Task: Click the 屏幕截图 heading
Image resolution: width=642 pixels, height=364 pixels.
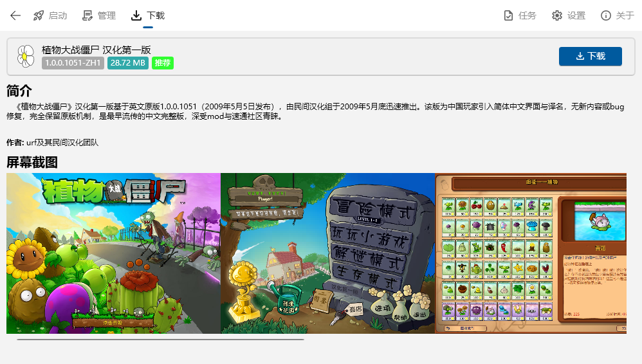Action: pos(32,162)
